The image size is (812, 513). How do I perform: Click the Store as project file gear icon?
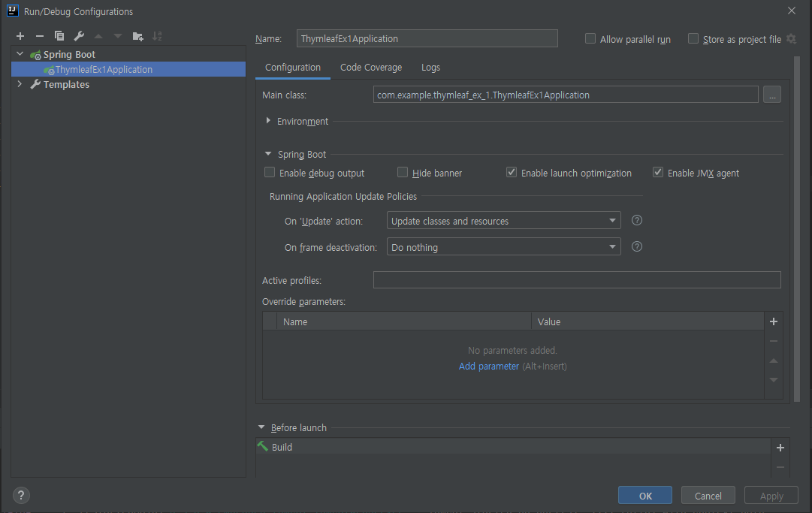coord(791,39)
